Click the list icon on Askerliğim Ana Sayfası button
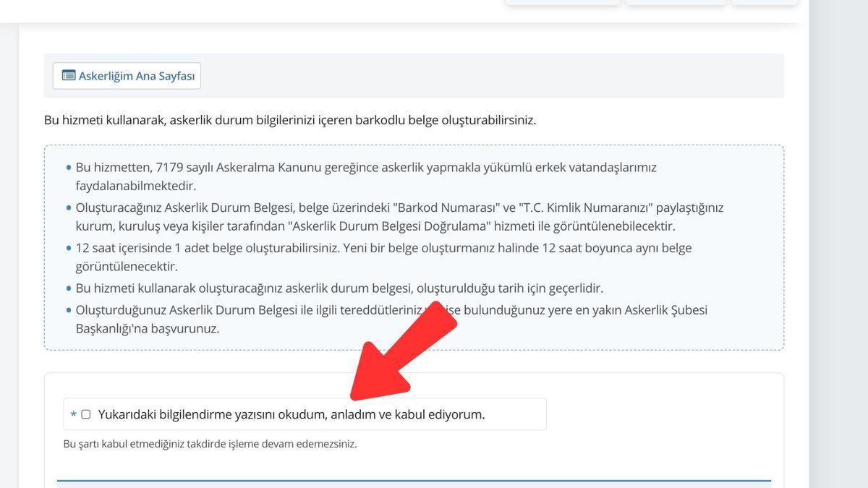The height and width of the screenshot is (488, 868). [x=69, y=75]
